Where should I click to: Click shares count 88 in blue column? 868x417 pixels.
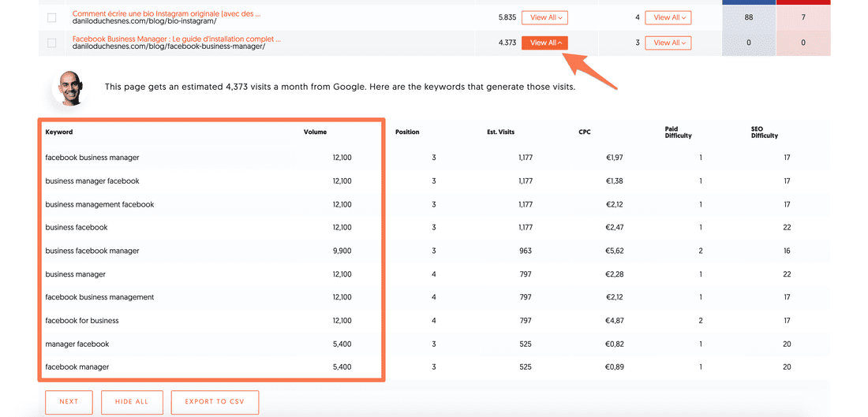(x=748, y=17)
